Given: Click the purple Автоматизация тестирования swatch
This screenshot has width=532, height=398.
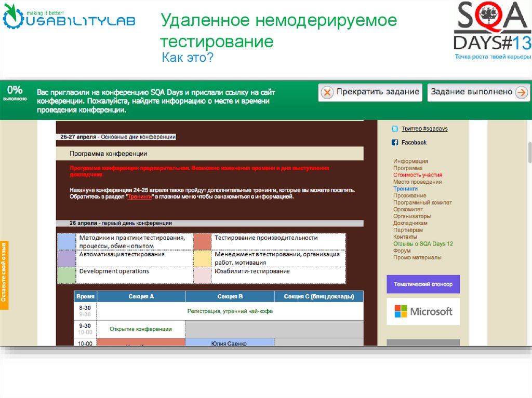Looking at the screenshot, I should pos(67,258).
